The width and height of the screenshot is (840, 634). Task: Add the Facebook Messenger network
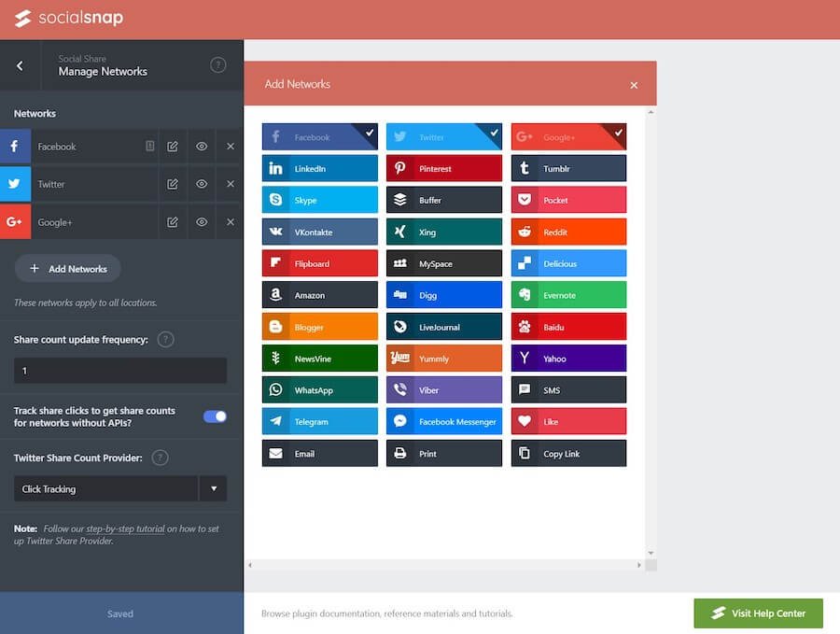point(444,422)
